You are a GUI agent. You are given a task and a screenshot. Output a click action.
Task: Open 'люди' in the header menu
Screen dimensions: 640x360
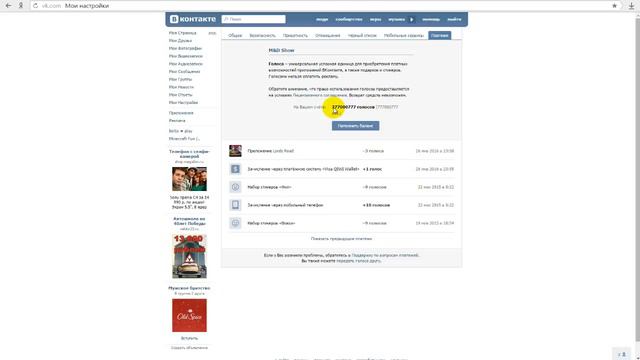tap(322, 19)
